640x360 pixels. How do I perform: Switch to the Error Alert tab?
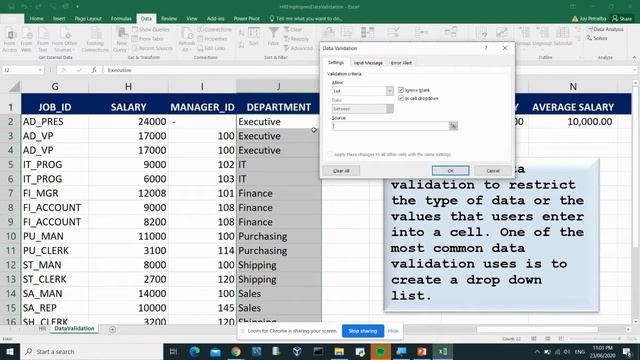coord(401,63)
